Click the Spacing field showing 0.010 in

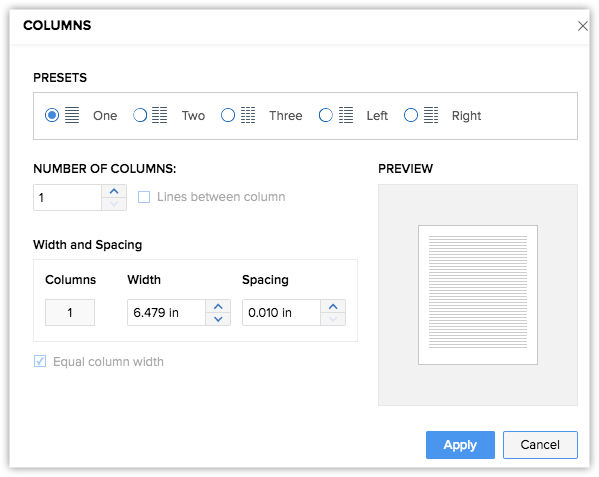tap(282, 312)
